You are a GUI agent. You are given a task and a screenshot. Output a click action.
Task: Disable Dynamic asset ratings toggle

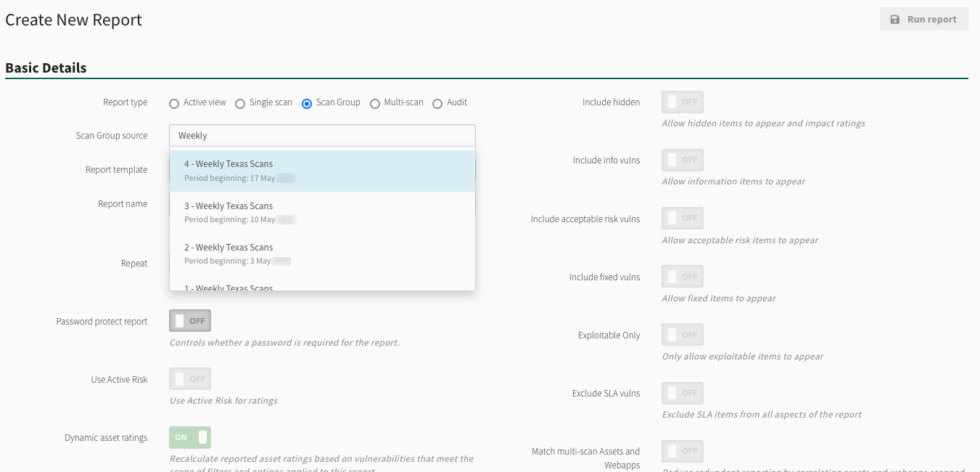190,437
